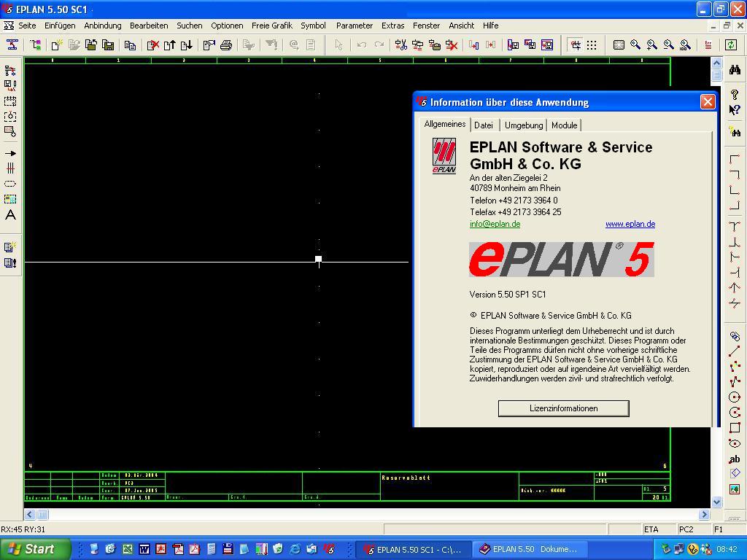Select the line drawing tool
This screenshot has height=560, width=747.
(x=735, y=351)
